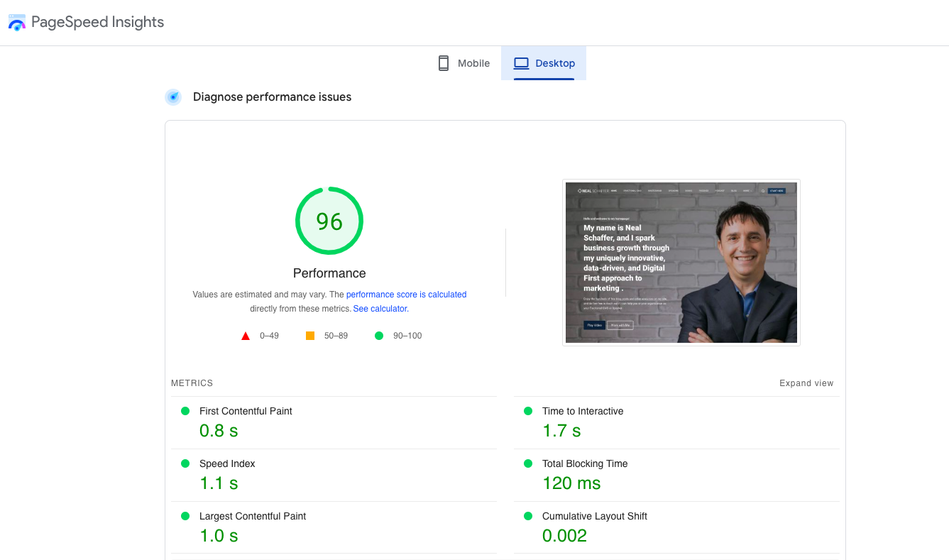The image size is (949, 560).
Task: Click the 96 performance score gauge
Action: 329,221
